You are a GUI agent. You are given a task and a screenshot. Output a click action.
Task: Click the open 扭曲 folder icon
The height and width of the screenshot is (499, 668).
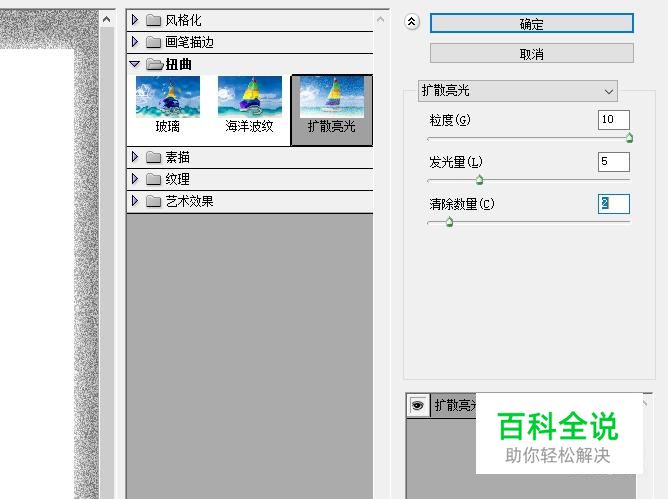(155, 64)
